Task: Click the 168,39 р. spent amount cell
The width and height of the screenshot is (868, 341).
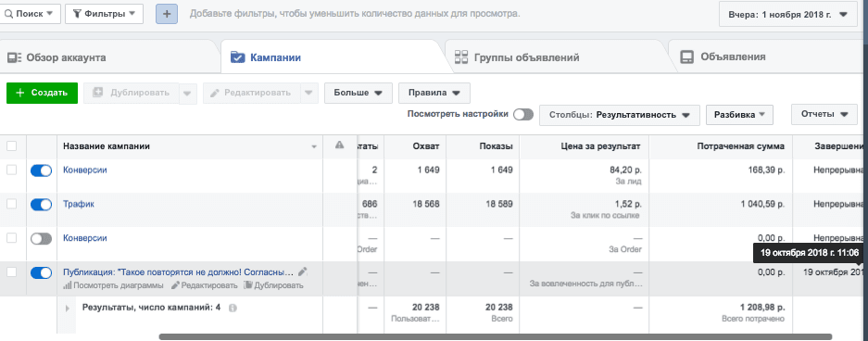Action: [767, 170]
